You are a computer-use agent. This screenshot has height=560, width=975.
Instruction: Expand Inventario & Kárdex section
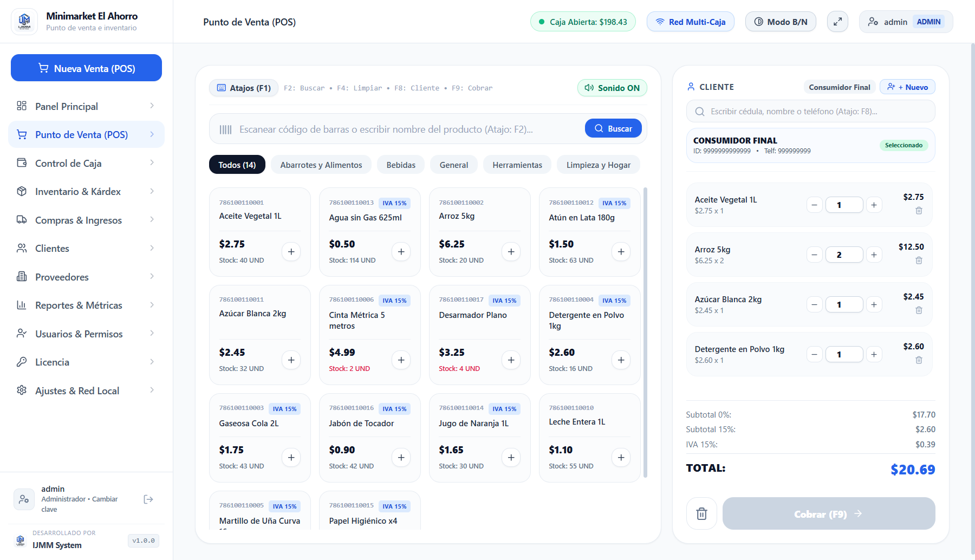(x=86, y=191)
